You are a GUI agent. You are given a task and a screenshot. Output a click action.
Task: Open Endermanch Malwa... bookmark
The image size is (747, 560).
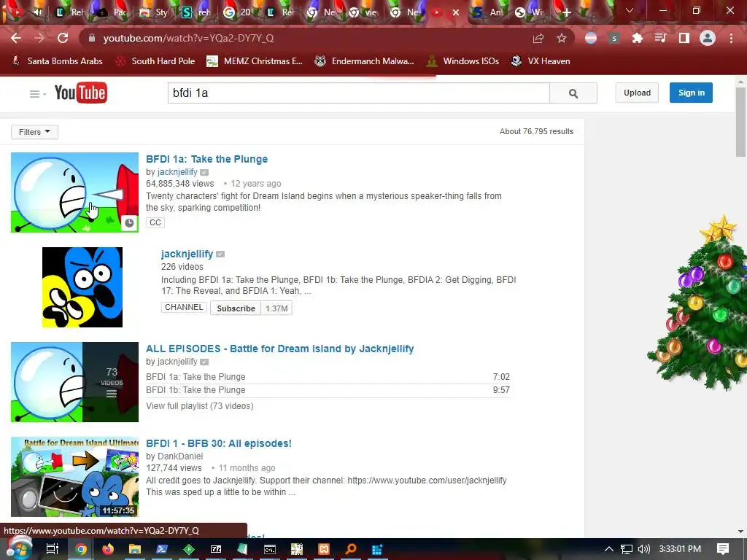365,61
